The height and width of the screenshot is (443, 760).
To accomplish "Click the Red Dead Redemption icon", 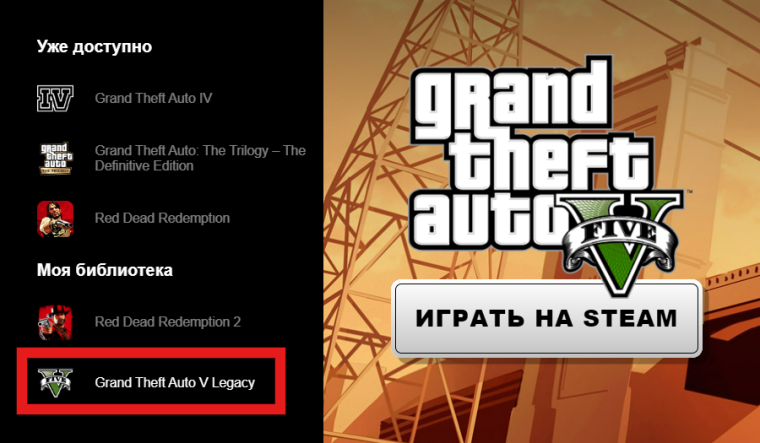I will 55,219.
